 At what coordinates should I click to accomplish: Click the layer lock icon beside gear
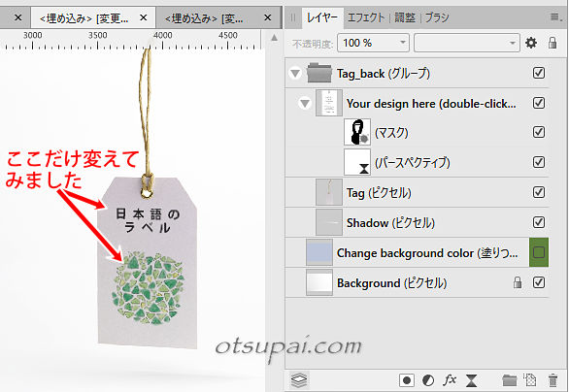(552, 43)
